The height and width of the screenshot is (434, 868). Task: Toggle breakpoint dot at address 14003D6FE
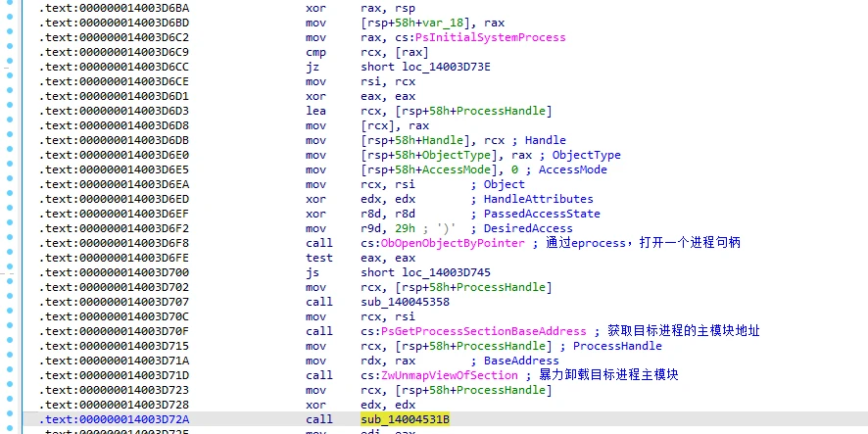[10, 250]
